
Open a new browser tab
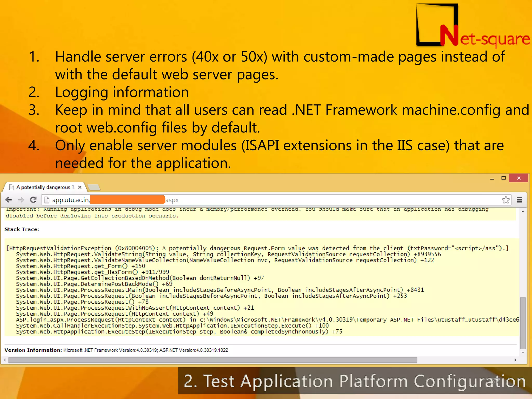point(94,187)
